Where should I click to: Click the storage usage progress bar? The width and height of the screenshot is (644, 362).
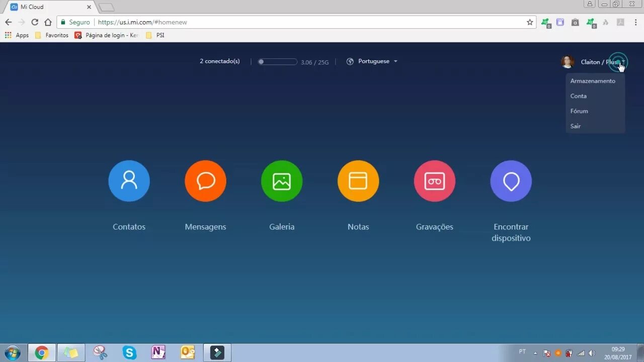click(277, 62)
